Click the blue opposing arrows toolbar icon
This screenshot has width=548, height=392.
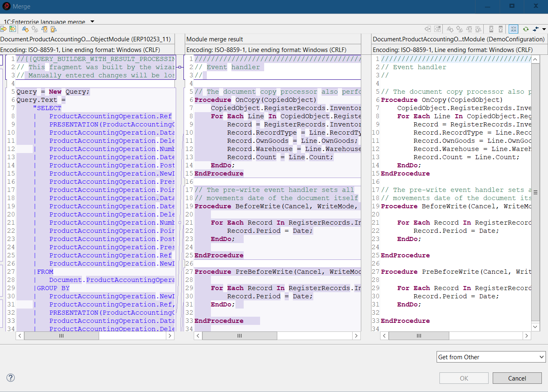pos(536,29)
